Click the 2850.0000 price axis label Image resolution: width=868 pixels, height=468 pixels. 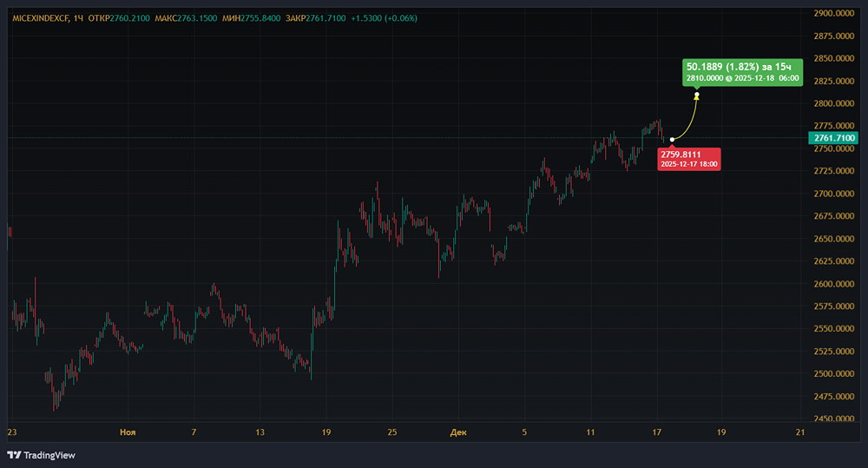[x=833, y=58]
